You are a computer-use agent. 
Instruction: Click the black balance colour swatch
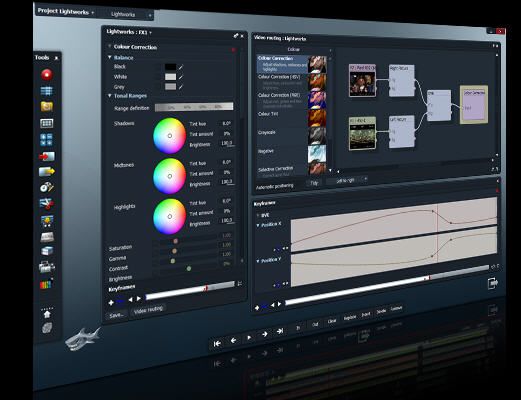[x=170, y=67]
